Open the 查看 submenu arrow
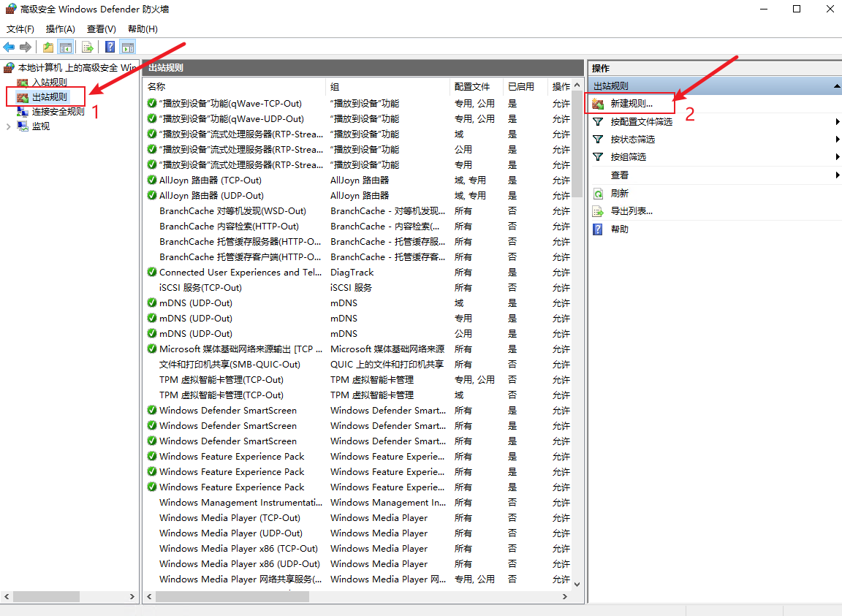Viewport: 842px width, 616px height. [x=837, y=175]
